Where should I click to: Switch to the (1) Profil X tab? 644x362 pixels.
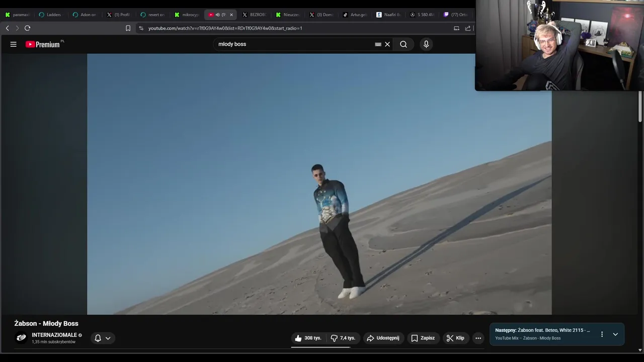tap(118, 15)
